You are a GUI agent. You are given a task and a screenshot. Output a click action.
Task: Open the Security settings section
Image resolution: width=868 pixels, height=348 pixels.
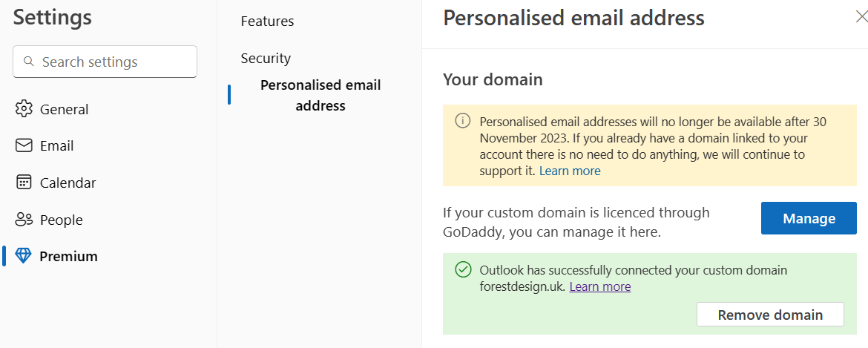tap(266, 58)
